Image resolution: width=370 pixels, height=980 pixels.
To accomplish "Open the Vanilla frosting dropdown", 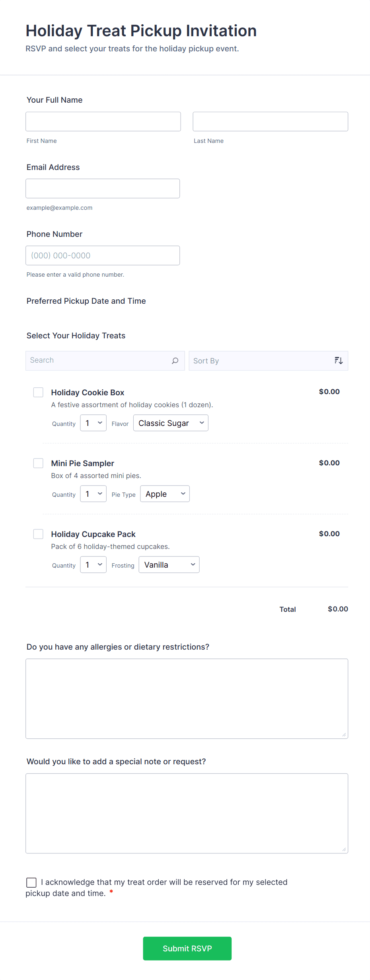I will 168,564.
